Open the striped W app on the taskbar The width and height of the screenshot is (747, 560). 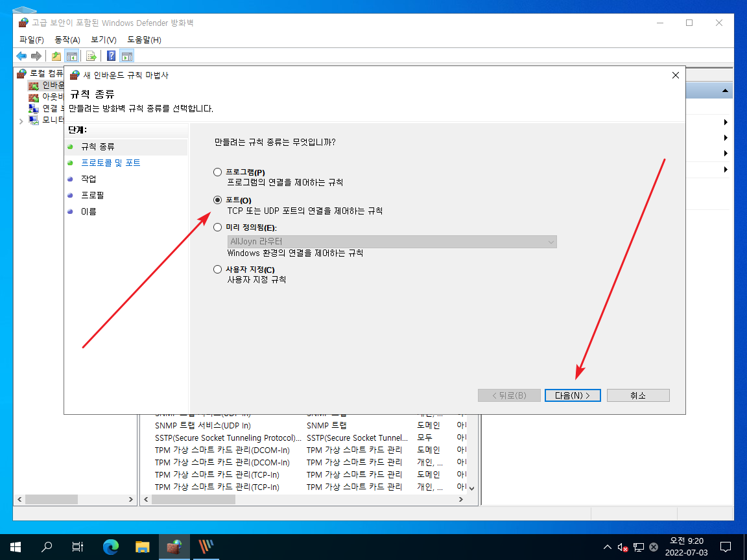[x=206, y=546]
